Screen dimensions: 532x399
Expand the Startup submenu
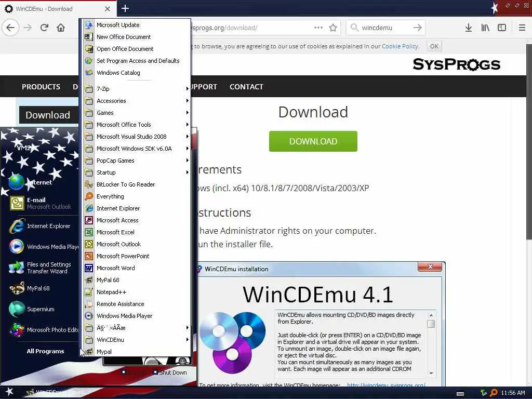137,172
